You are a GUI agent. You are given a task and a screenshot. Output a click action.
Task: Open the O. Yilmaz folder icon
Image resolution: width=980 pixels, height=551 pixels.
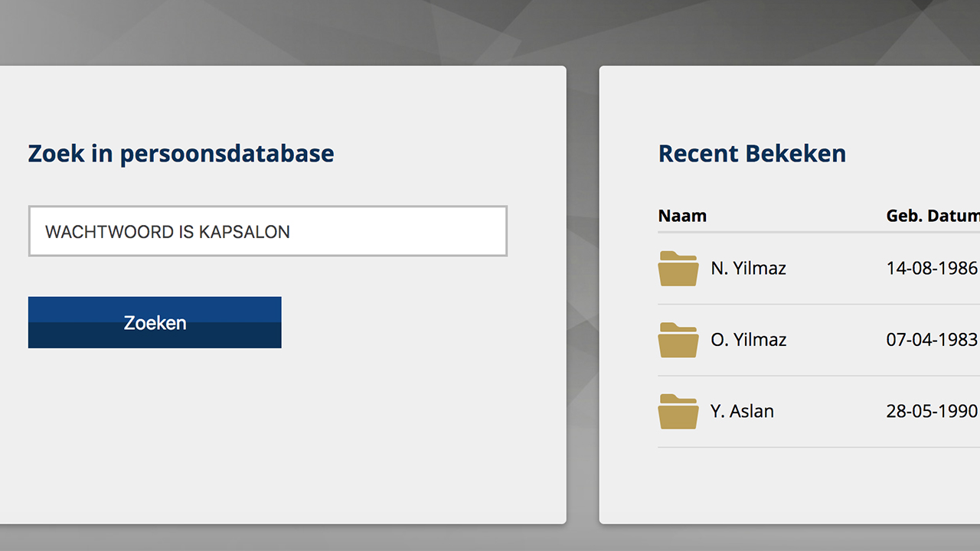678,340
